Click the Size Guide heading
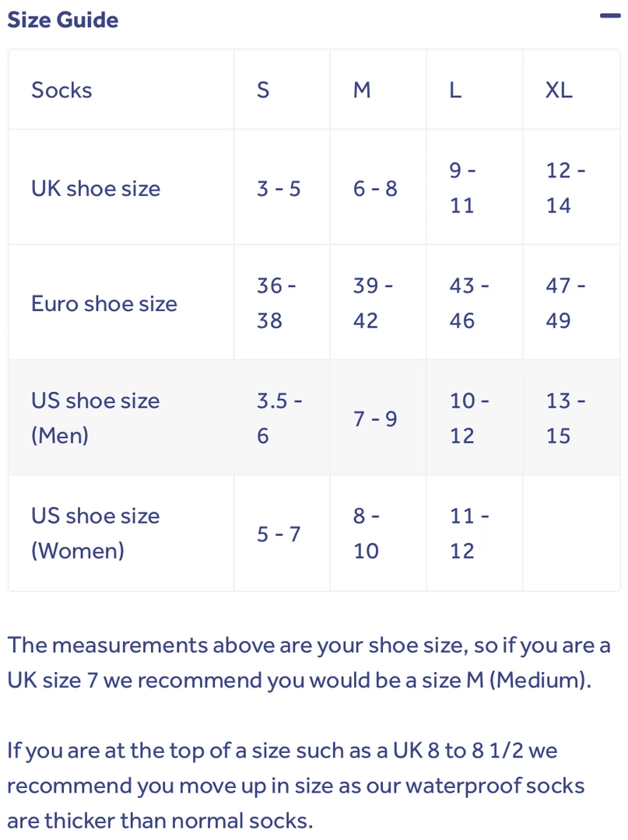 tap(63, 19)
